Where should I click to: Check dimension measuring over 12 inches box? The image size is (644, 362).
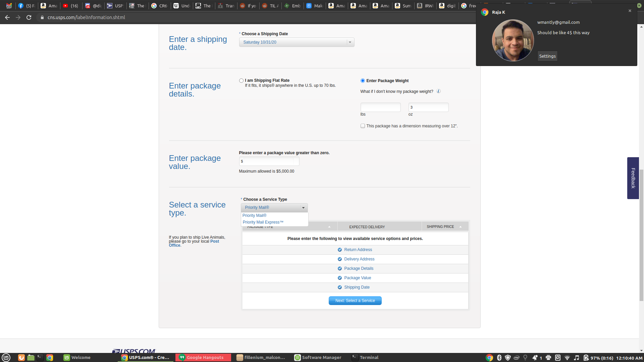(363, 126)
